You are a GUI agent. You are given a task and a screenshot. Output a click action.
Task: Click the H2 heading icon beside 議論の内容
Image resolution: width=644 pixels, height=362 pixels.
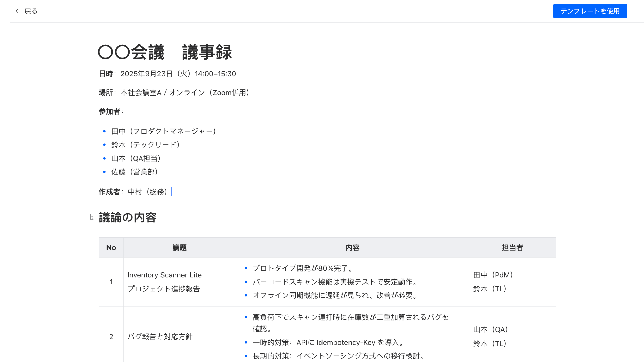92,217
